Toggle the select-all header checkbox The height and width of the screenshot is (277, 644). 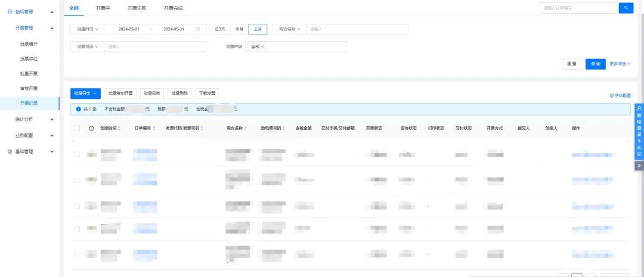[77, 129]
